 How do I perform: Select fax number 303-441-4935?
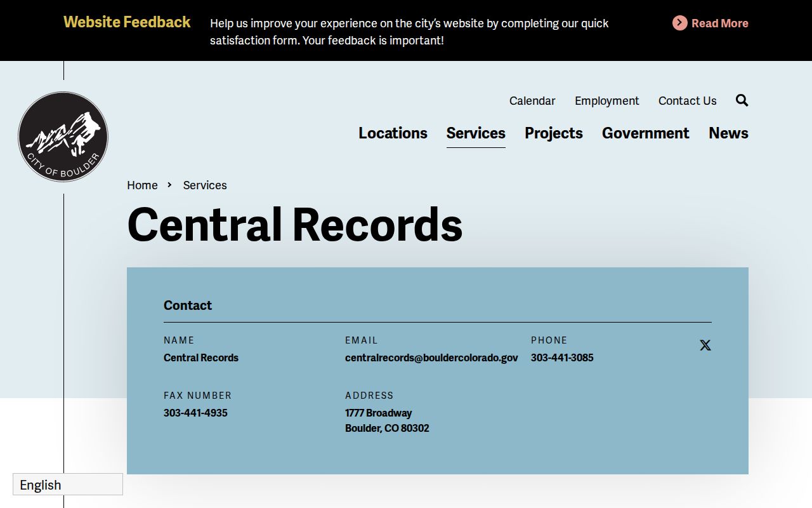pos(195,413)
